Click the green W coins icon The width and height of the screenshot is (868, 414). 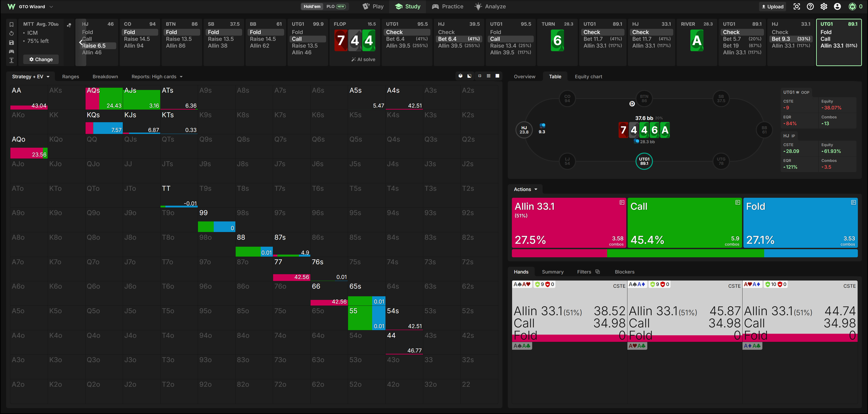(852, 6)
